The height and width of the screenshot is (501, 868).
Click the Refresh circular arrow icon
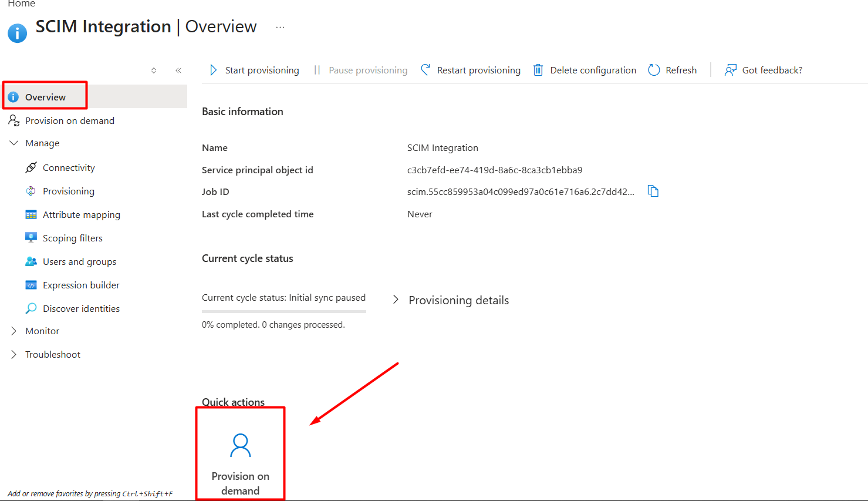[654, 70]
